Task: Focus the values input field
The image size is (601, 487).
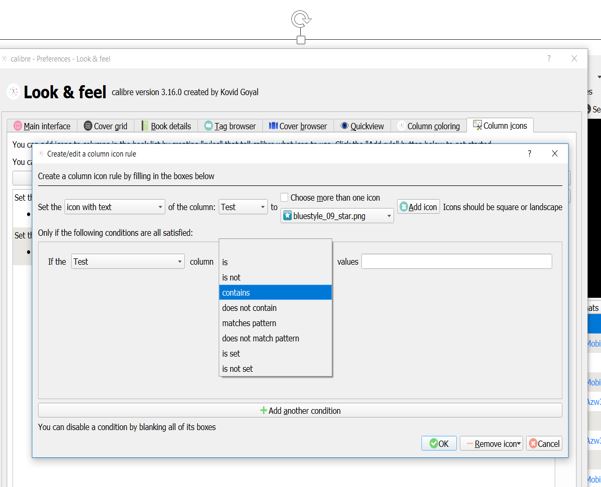Action: tap(456, 261)
